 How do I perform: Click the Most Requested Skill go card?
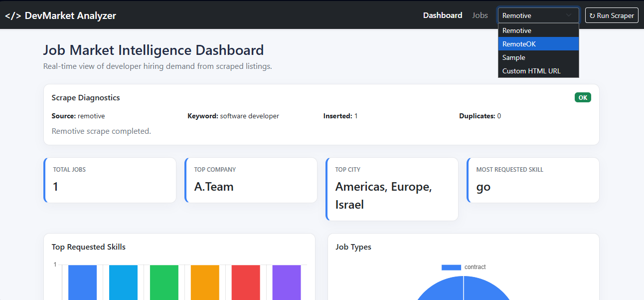click(x=533, y=180)
